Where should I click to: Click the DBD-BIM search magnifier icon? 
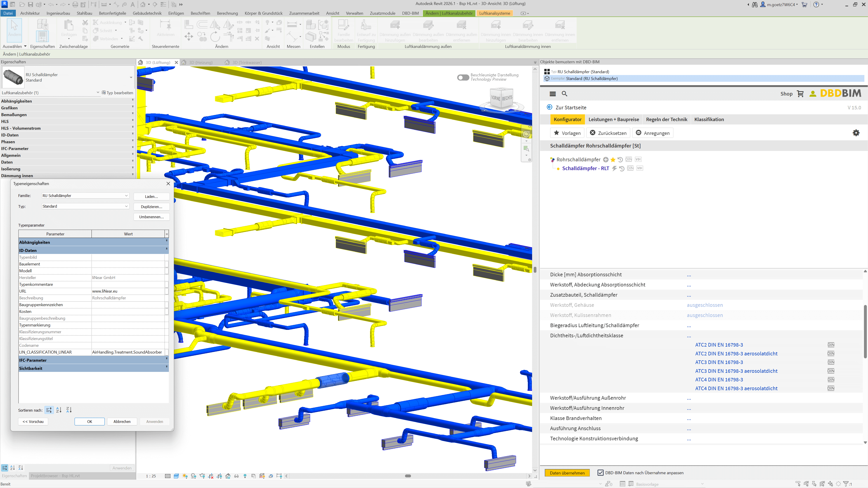pyautogui.click(x=564, y=94)
